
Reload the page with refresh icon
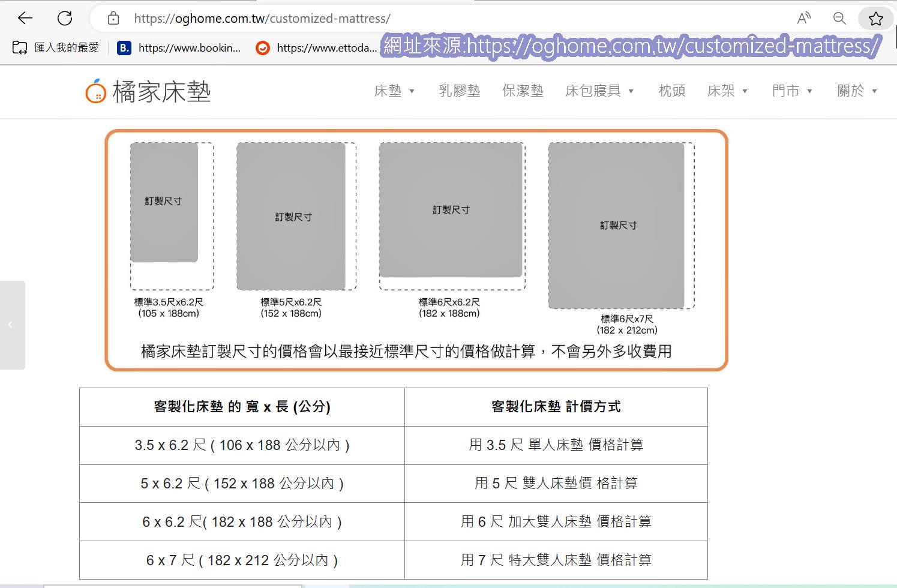pos(65,18)
